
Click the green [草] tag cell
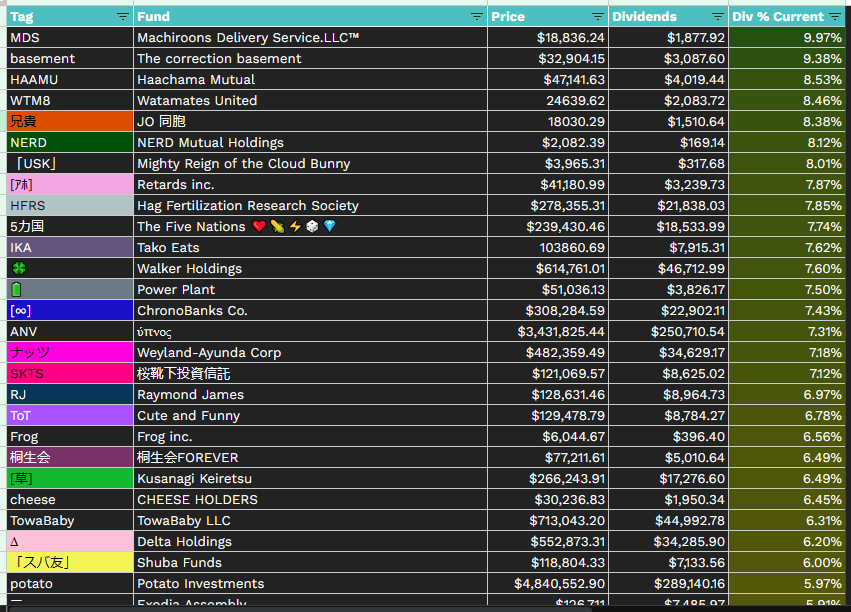click(70, 479)
